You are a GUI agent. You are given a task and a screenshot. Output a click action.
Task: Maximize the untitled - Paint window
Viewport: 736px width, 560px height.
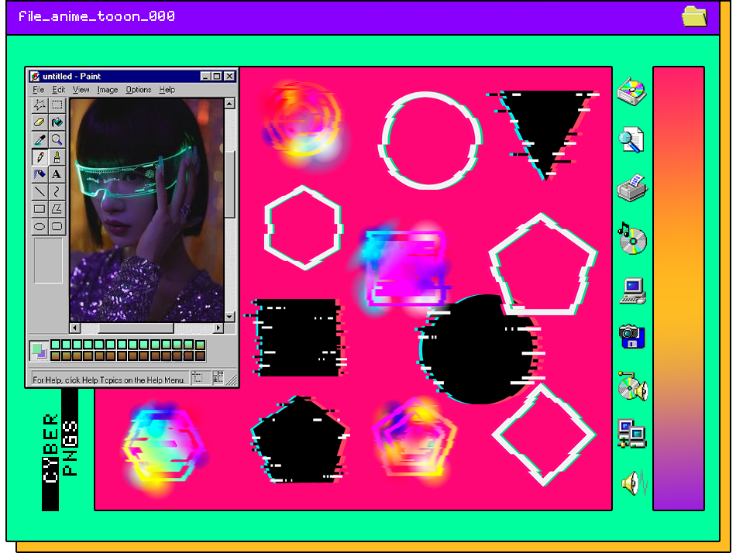[216, 76]
